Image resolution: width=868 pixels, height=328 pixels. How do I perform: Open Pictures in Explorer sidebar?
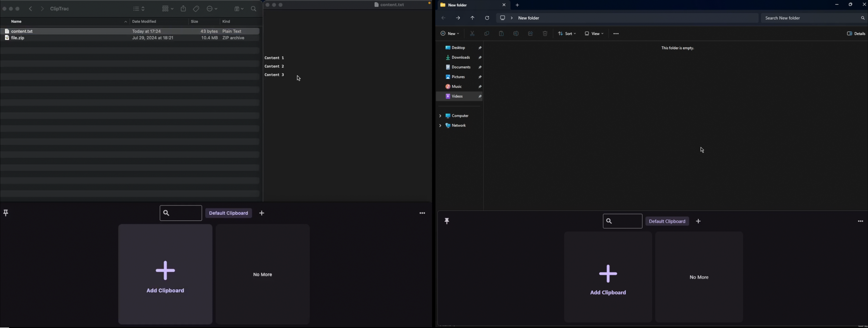(x=460, y=77)
